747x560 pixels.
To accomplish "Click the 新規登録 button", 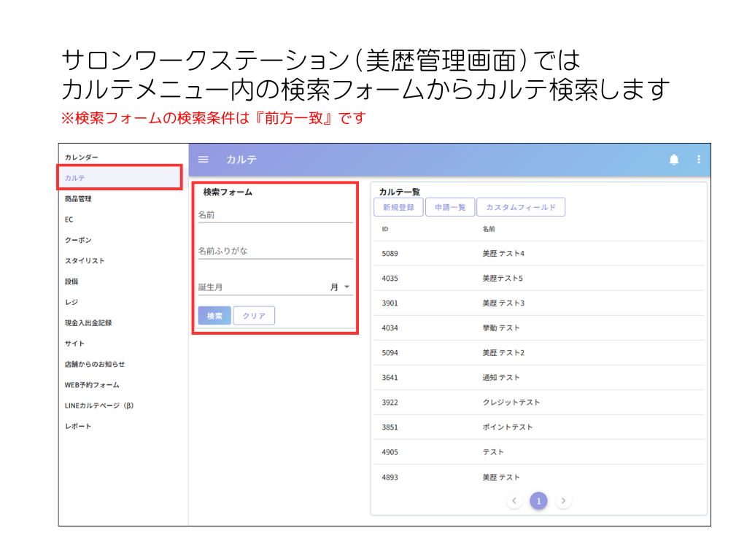I will [x=399, y=207].
